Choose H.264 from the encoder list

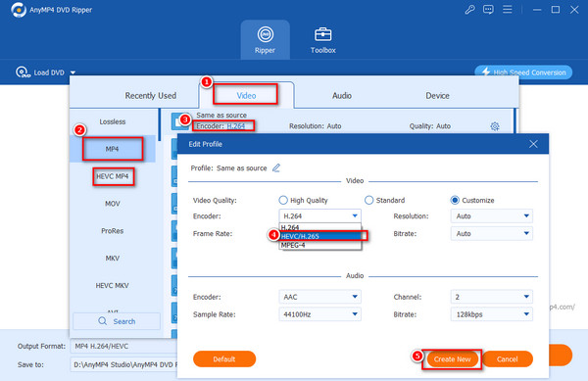(x=319, y=227)
